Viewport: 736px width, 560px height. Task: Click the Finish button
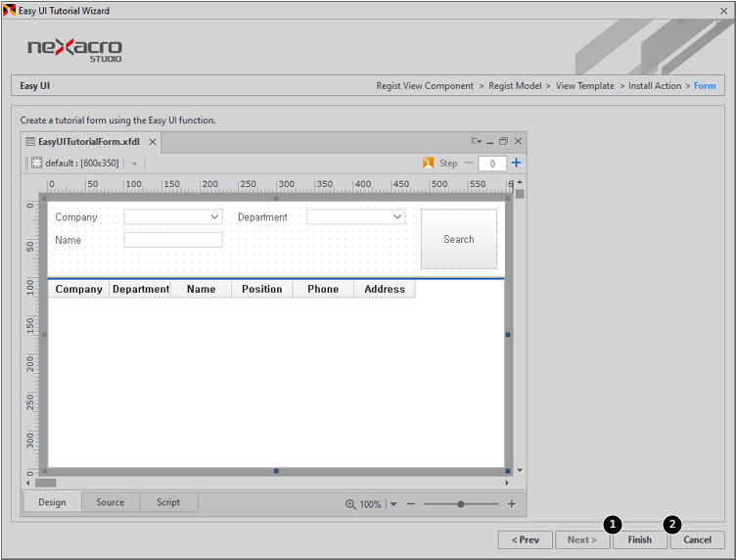click(x=639, y=540)
